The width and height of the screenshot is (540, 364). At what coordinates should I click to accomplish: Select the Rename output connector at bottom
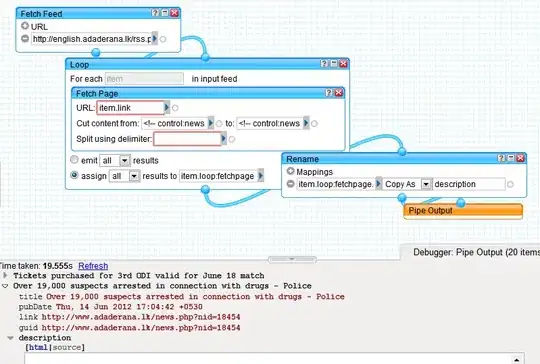click(x=402, y=198)
